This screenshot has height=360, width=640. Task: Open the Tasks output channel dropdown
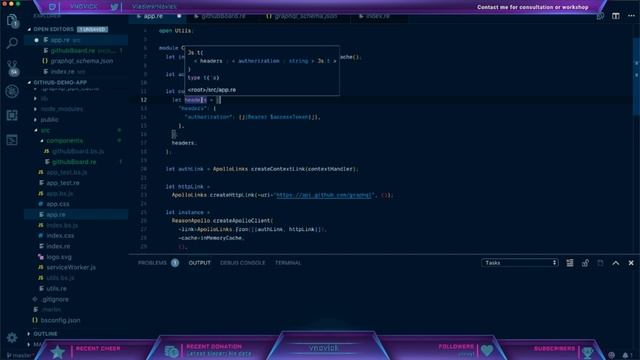(520, 263)
